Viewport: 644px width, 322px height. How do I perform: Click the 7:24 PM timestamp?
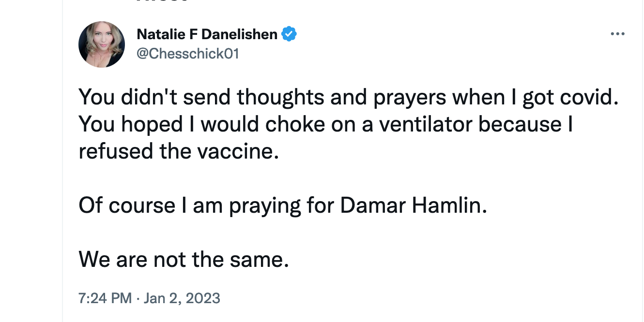click(105, 298)
